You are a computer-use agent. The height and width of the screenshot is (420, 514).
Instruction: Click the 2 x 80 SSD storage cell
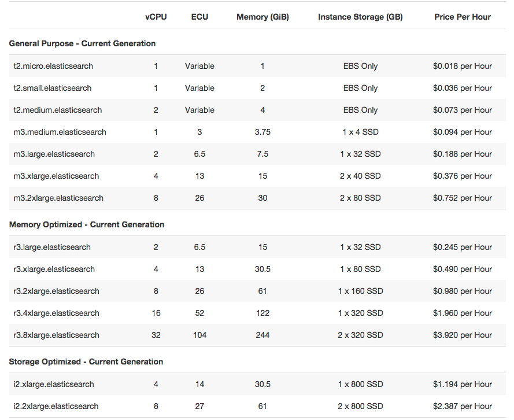coord(360,198)
